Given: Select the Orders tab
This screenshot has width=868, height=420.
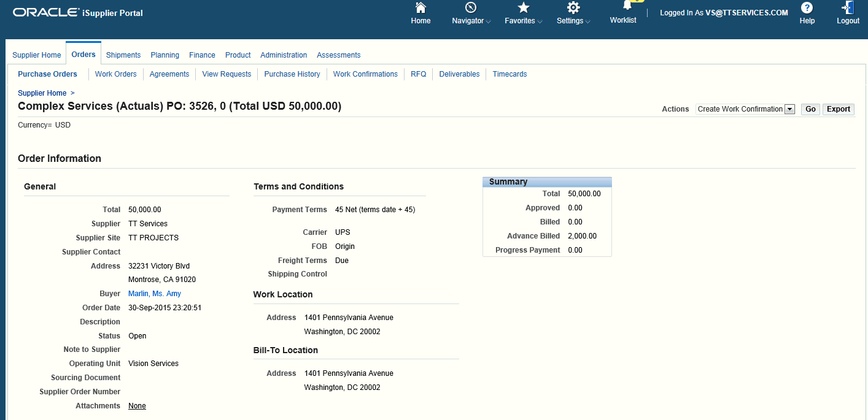Looking at the screenshot, I should pos(83,55).
